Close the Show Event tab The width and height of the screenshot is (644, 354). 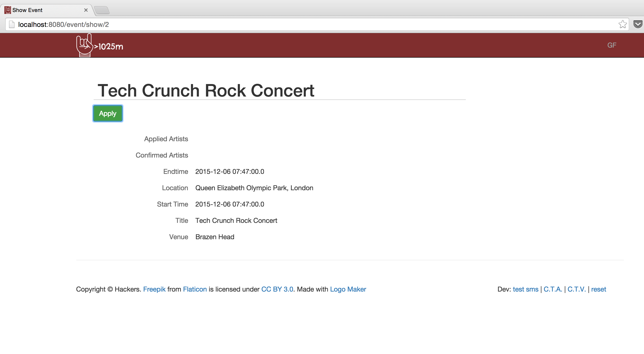pos(86,10)
